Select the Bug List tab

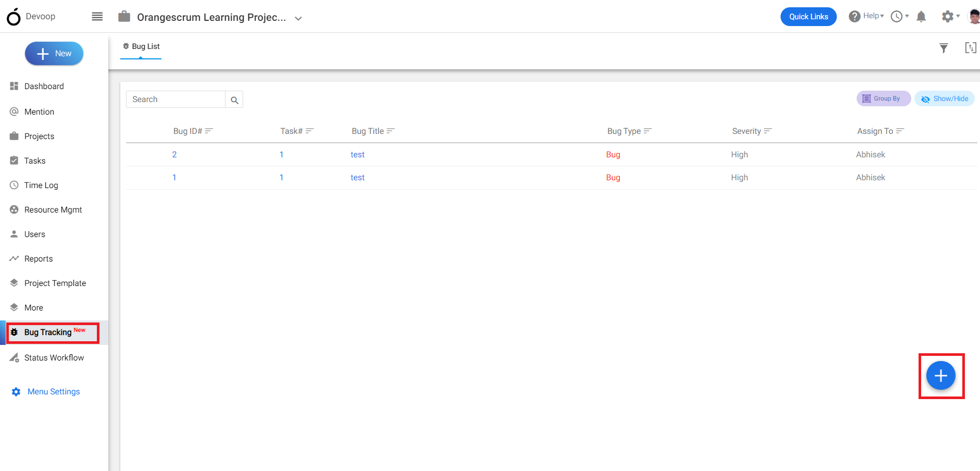pos(141,46)
